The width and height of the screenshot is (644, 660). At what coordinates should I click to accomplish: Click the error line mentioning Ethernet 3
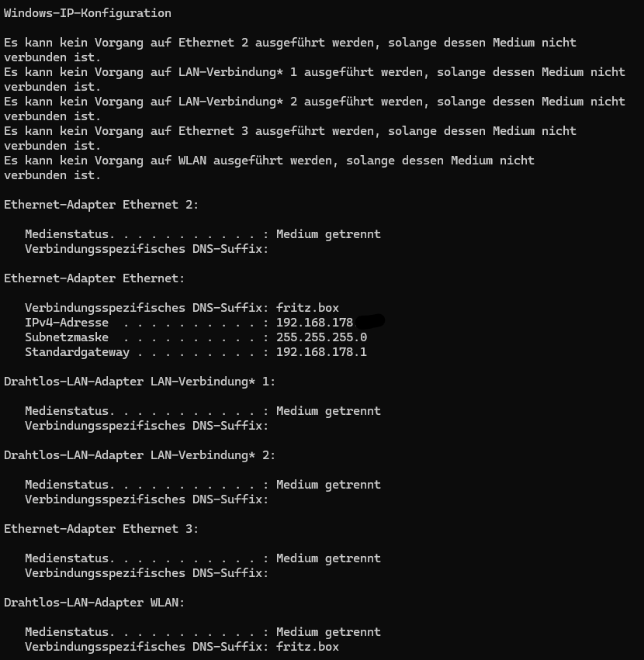290,139
